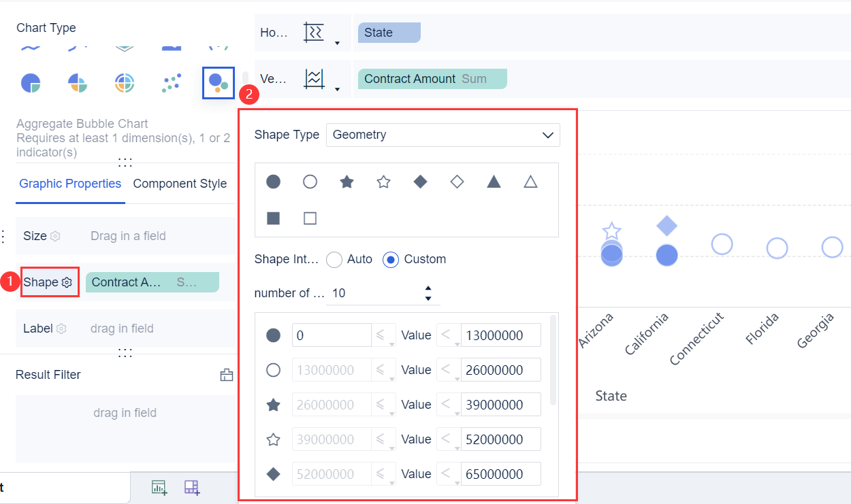
Task: Increase the number of intervals stepper
Action: (428, 288)
